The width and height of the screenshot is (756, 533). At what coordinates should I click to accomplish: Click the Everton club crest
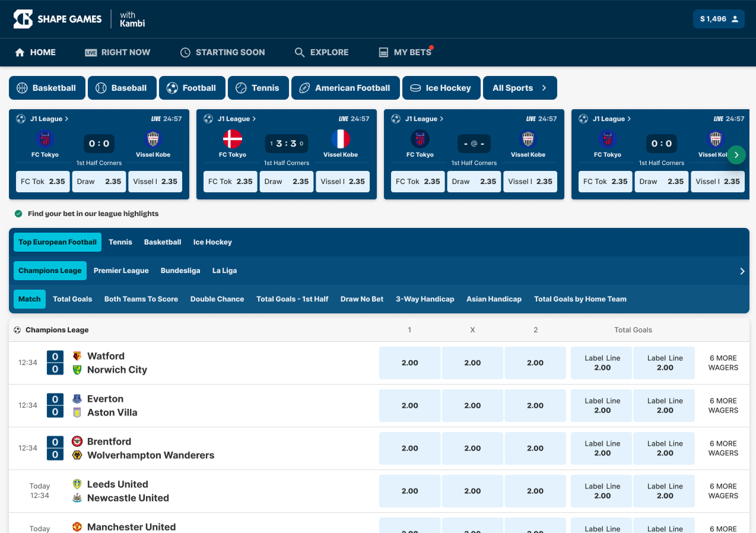77,399
